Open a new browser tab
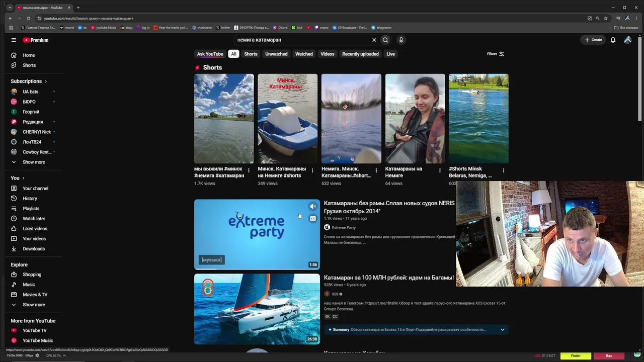The width and height of the screenshot is (644, 362). 78,8
